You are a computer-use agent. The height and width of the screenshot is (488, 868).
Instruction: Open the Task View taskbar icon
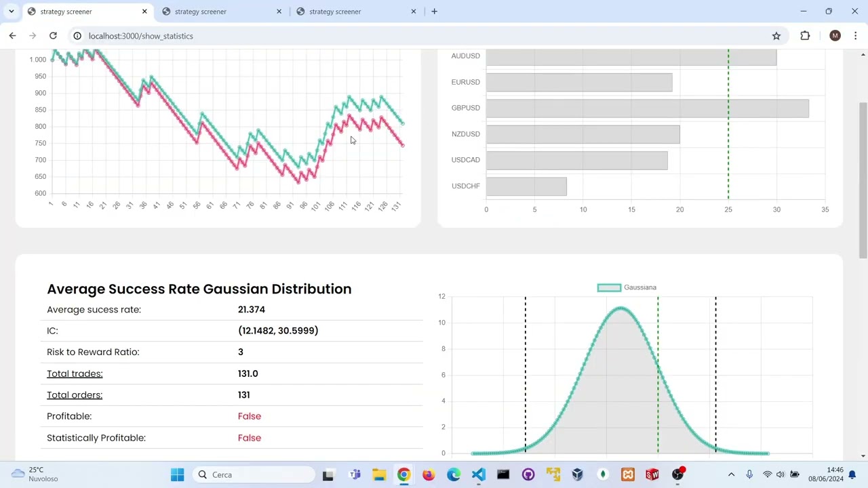pos(328,474)
